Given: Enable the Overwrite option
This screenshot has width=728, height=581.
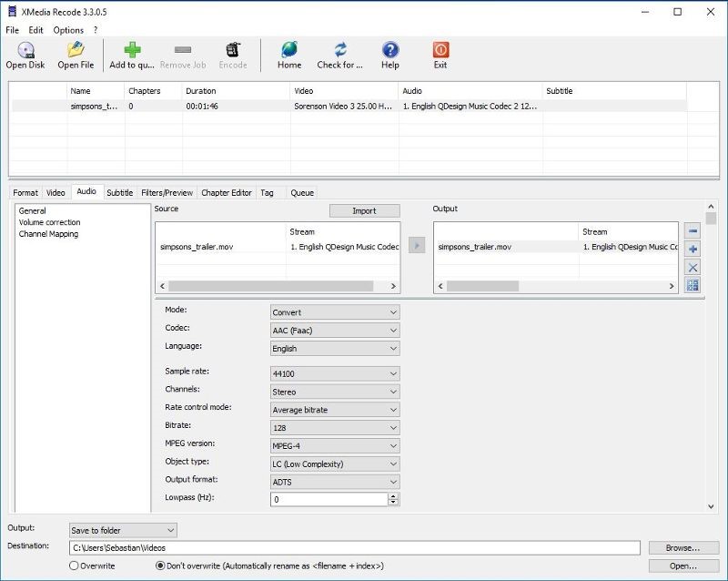Looking at the screenshot, I should (x=73, y=566).
